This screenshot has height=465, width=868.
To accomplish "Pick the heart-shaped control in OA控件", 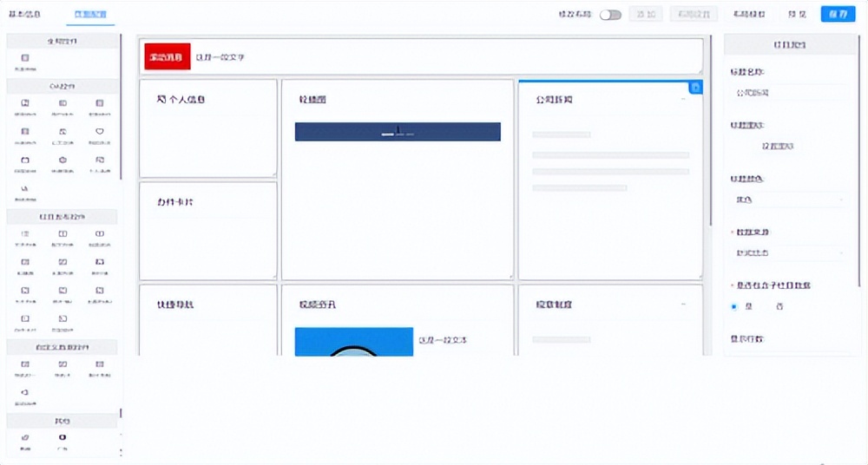I will (100, 132).
